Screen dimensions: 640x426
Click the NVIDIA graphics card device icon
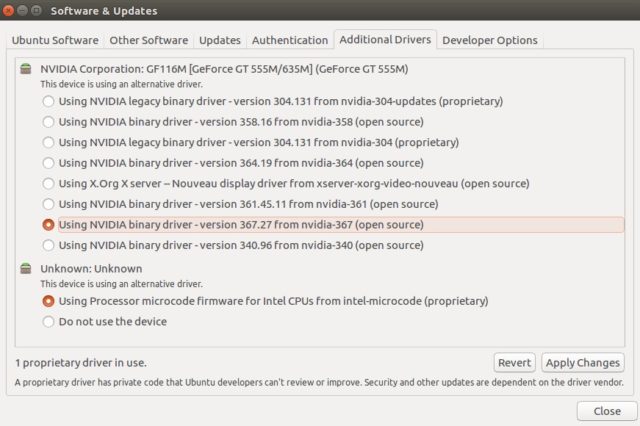tap(26, 69)
